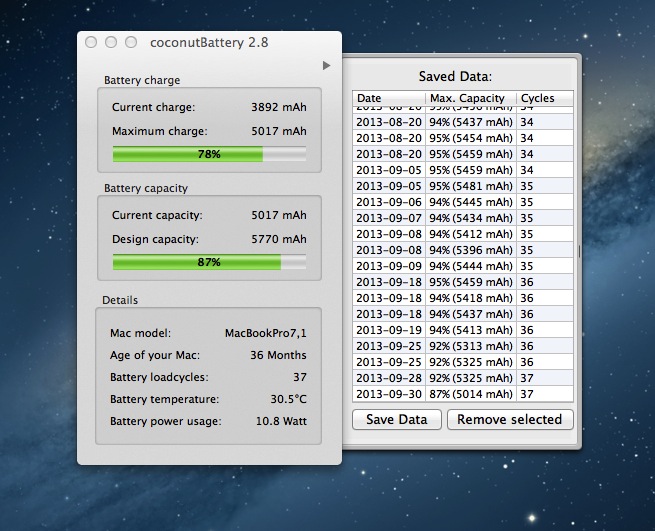Zoom the coconutBattery window
The height and width of the screenshot is (531, 655).
tap(131, 42)
